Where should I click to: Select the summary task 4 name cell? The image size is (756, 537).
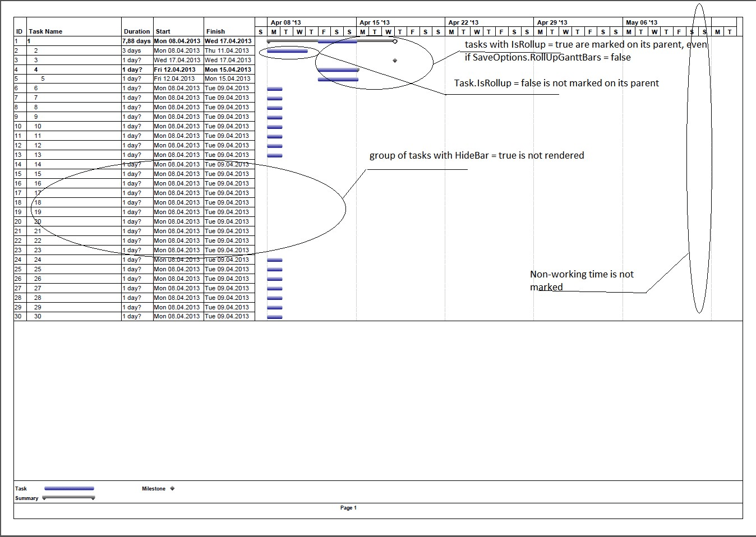pyautogui.click(x=36, y=70)
